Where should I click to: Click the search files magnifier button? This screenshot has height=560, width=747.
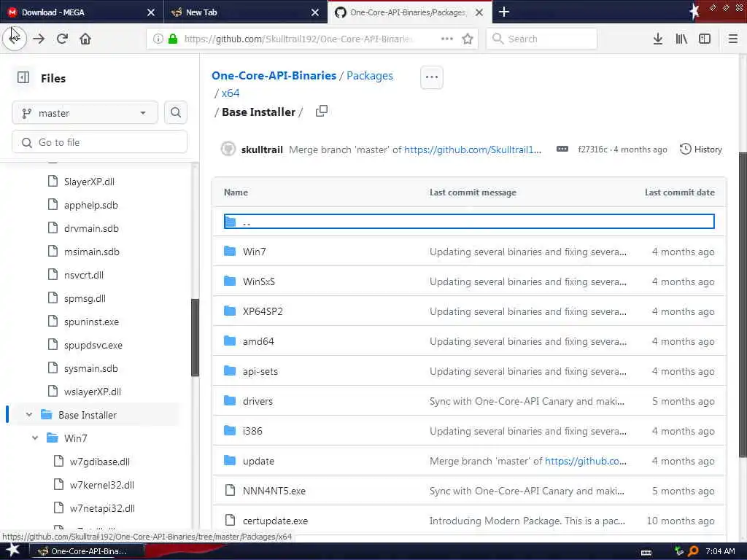click(x=175, y=112)
